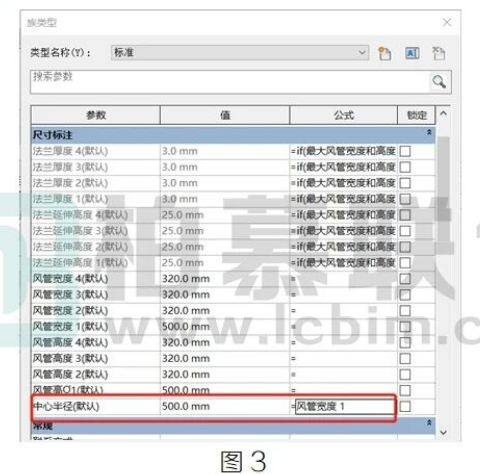Tick the lock checkbox for 风管高度 3

pos(405,359)
